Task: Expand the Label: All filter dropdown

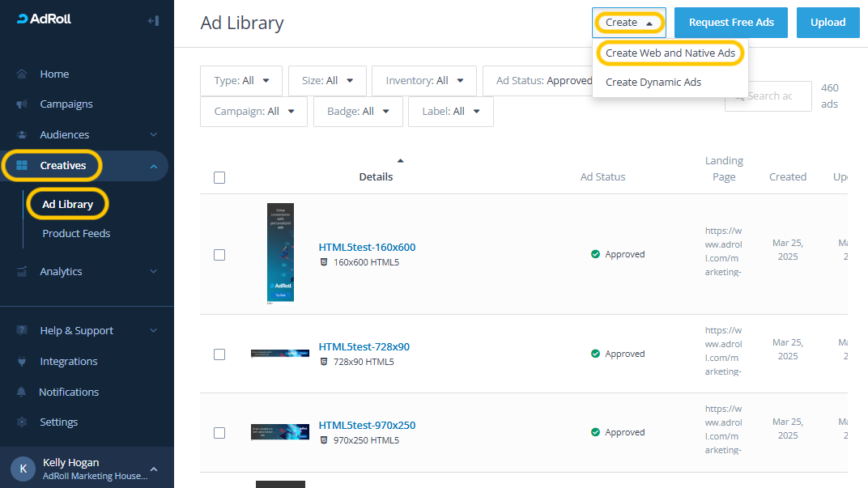Action: pyautogui.click(x=450, y=112)
